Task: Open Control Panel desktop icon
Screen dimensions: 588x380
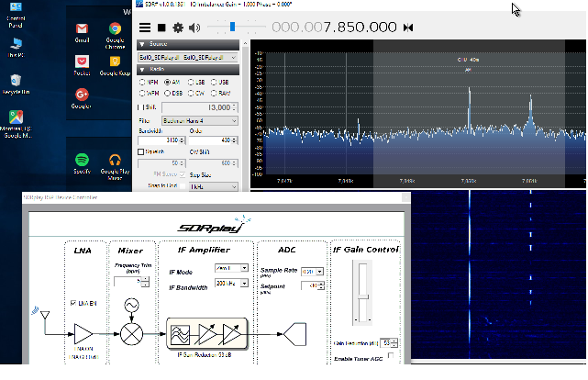Action: 16,15
